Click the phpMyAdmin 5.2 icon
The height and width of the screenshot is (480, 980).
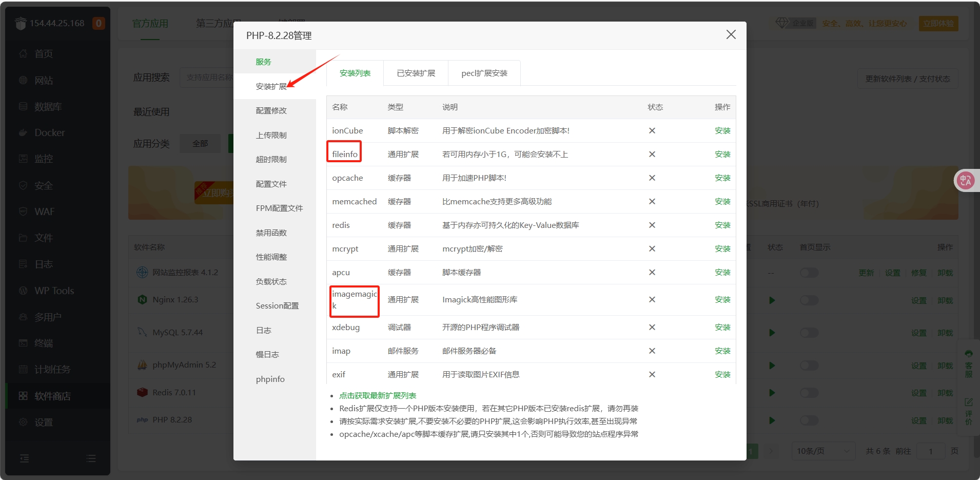142,365
